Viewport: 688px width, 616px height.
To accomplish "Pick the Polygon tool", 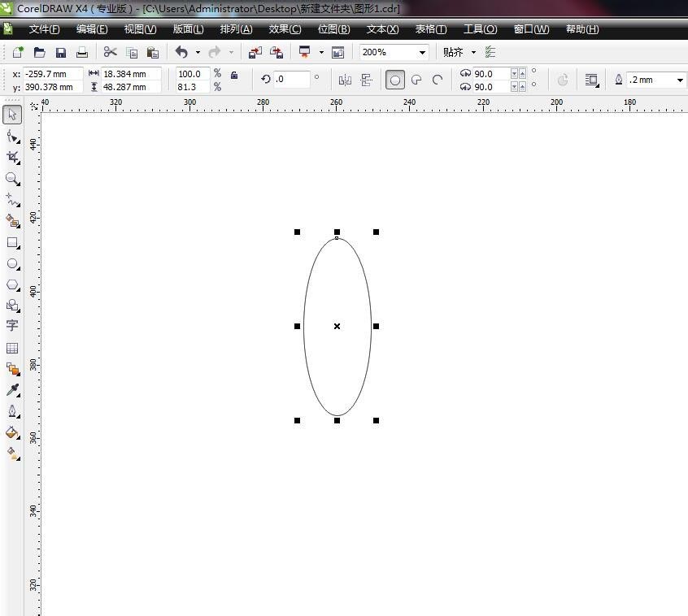I will tap(12, 284).
